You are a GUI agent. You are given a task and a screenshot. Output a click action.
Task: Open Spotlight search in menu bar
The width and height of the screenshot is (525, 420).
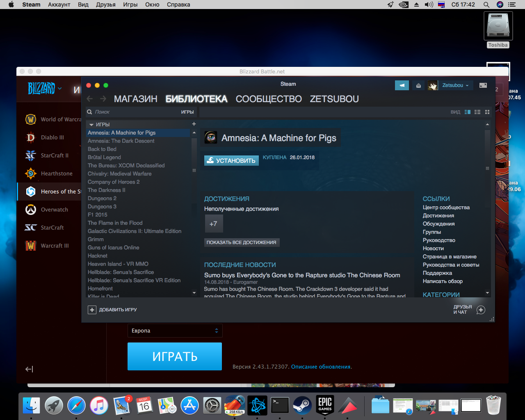[x=486, y=5]
